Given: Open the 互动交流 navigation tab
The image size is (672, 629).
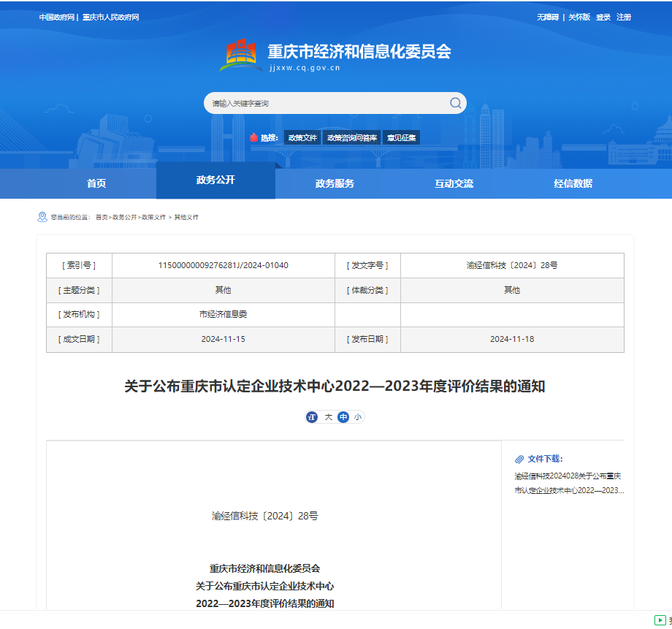Looking at the screenshot, I should (454, 183).
